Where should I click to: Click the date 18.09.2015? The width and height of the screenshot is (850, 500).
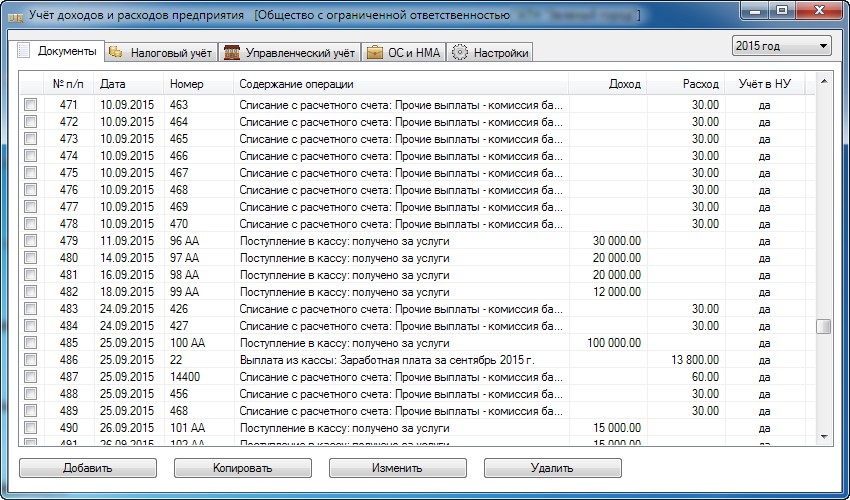click(127, 292)
